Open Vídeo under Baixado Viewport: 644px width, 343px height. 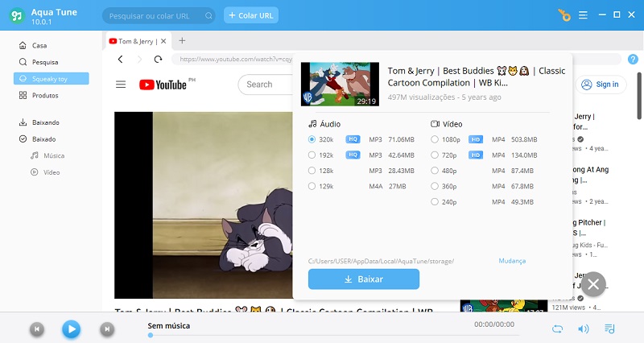pos(52,172)
